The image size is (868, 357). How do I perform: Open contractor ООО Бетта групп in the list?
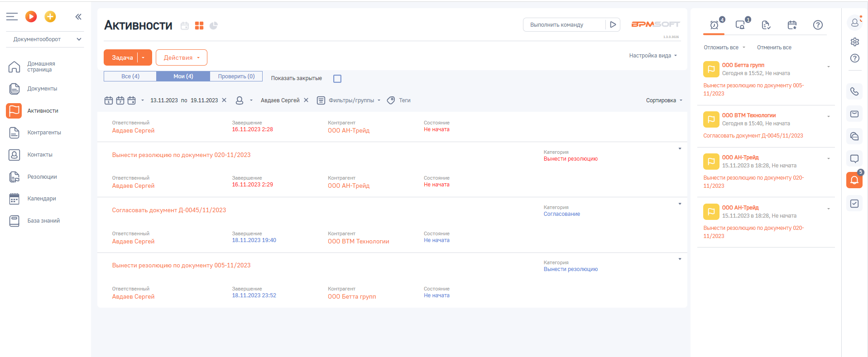click(352, 297)
